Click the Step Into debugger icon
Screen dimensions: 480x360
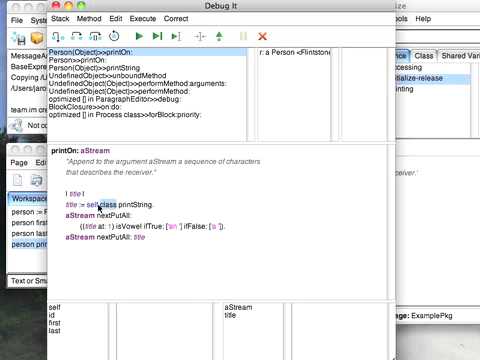click(58, 36)
